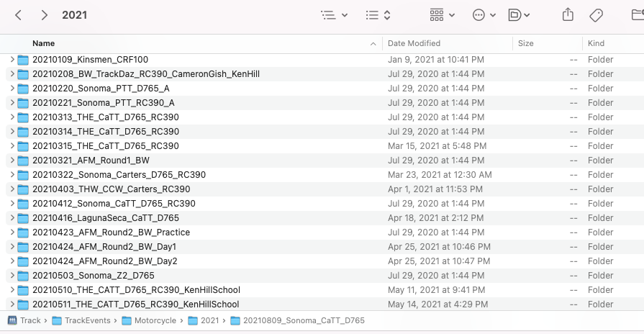Expand 20210510_THE_CATT_D765_RC390_KenHillSchool folder
Viewport: 644px width, 334px height.
tap(12, 289)
